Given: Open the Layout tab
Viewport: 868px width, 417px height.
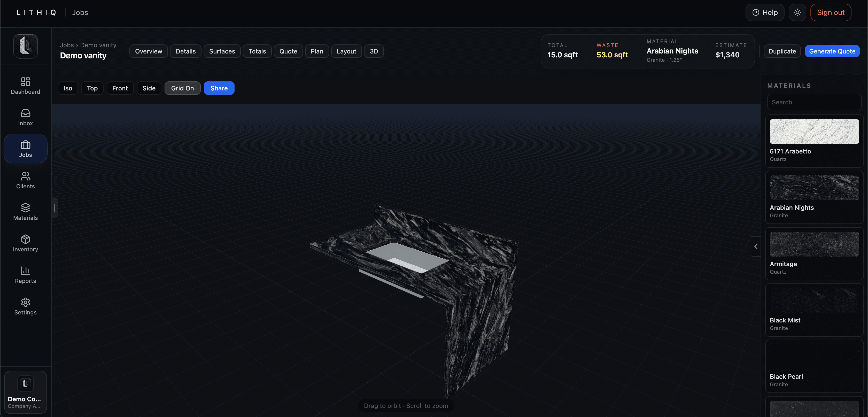Looking at the screenshot, I should [346, 51].
